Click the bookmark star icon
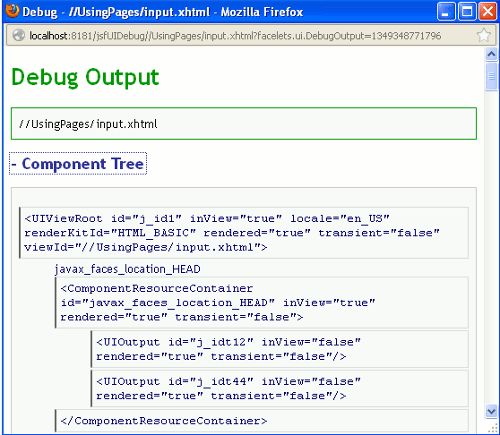The width and height of the screenshot is (500, 435). tap(483, 35)
